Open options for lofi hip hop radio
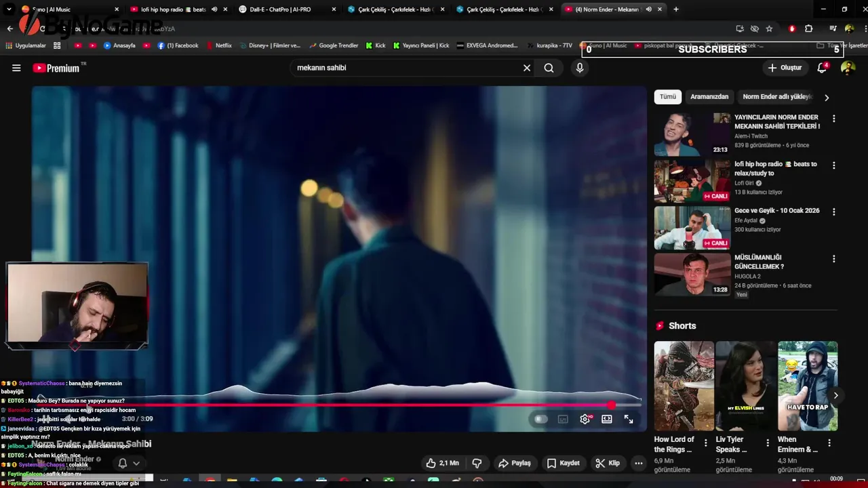Viewport: 868px width, 488px height. (x=833, y=165)
